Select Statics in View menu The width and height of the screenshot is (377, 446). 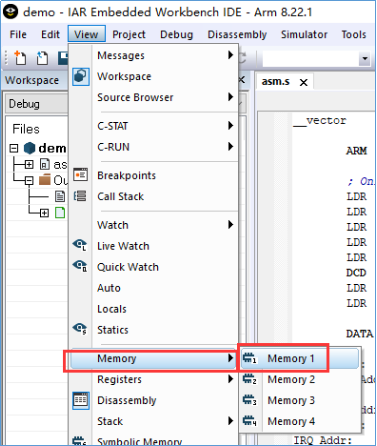point(113,330)
